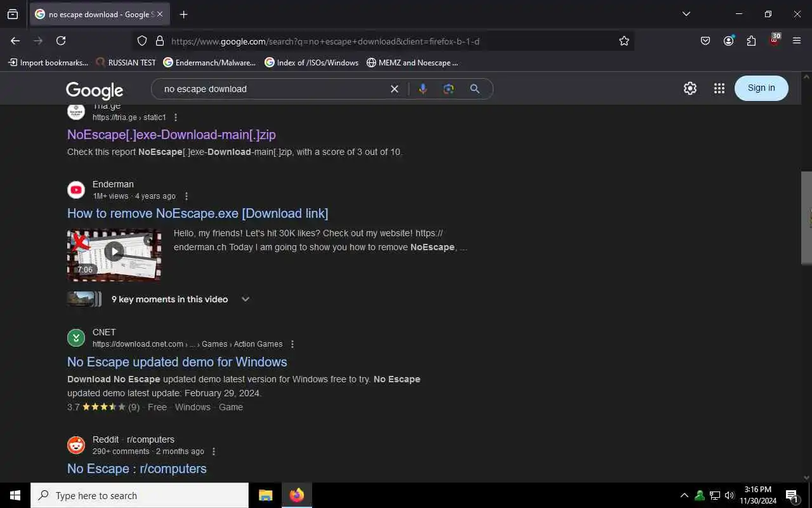
Task: Submit search with magnifier icon
Action: tap(475, 89)
